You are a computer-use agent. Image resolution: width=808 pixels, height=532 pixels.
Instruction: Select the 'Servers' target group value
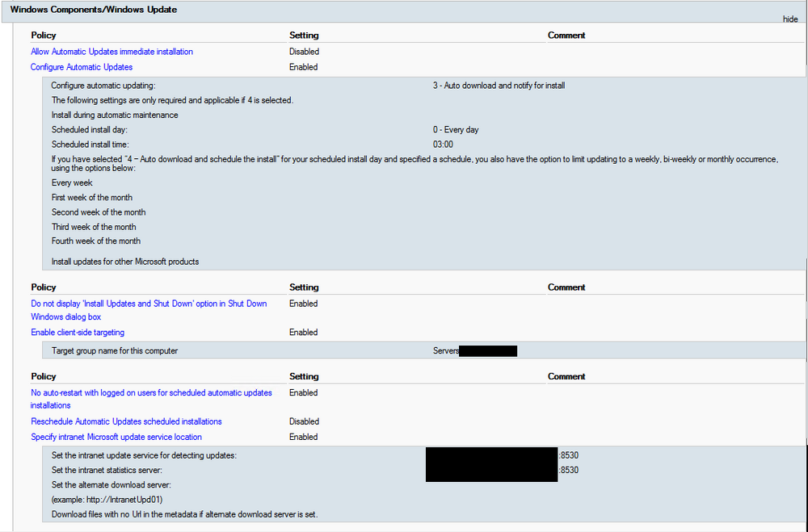pos(446,350)
